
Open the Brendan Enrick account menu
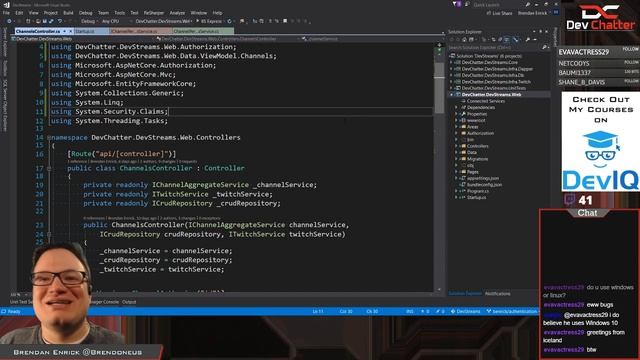[532, 13]
